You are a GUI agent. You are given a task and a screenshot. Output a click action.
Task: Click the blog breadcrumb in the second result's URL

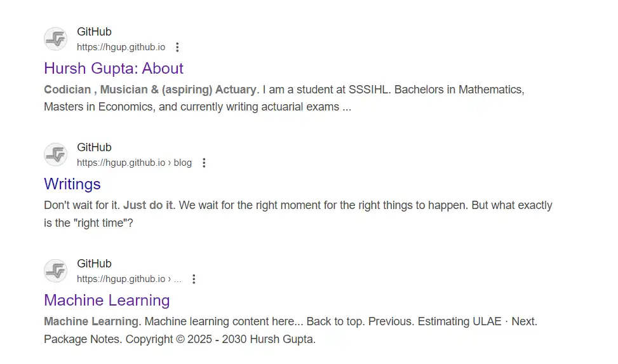(182, 163)
